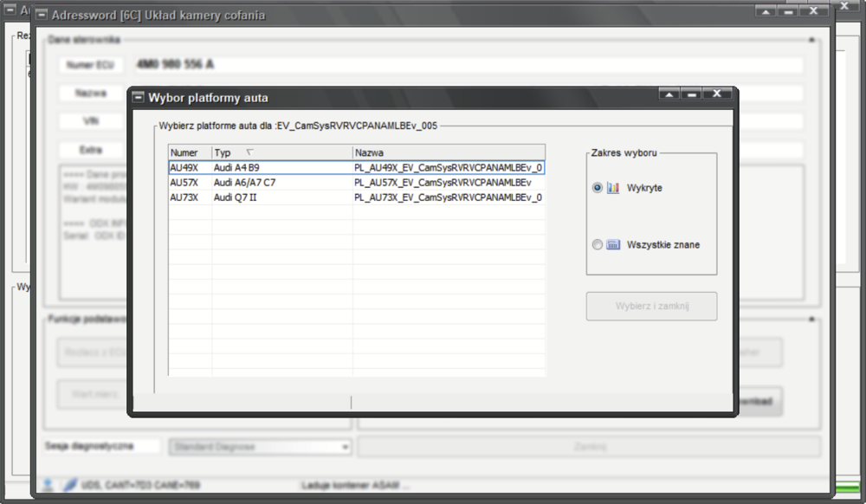Select the Wykryte radio button
The height and width of the screenshot is (504, 866).
coord(597,188)
